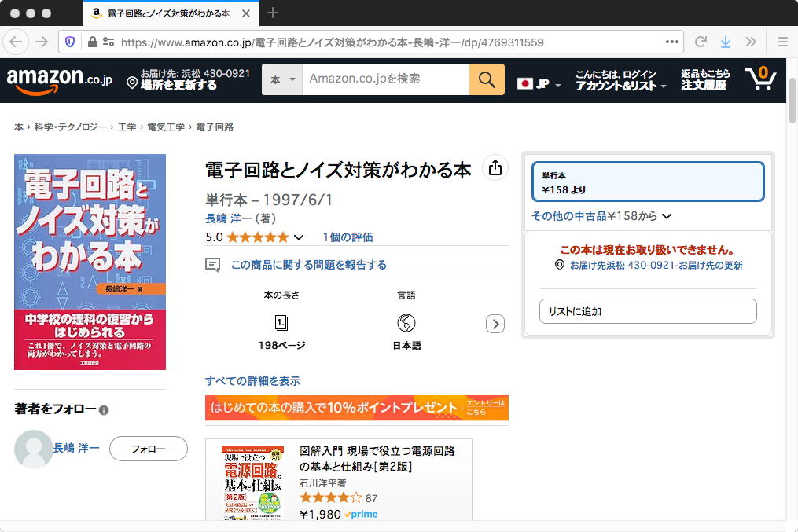The height and width of the screenshot is (532, 798).
Task: Open site permissions icon in address bar
Action: click(108, 42)
